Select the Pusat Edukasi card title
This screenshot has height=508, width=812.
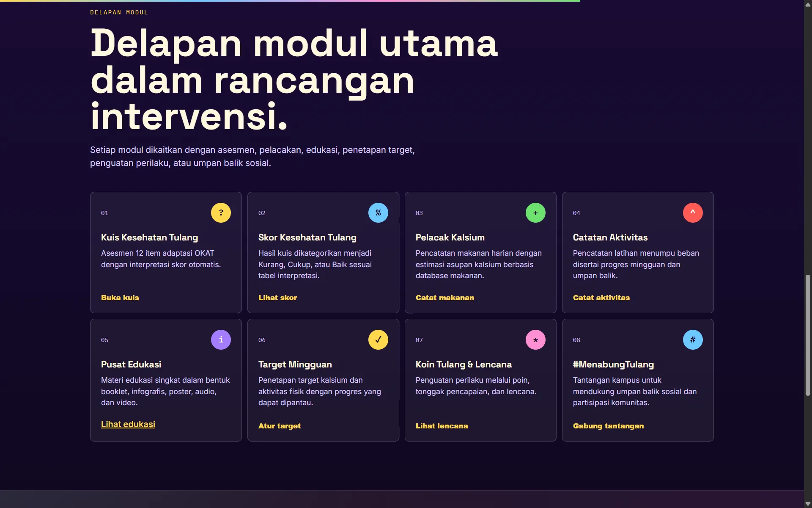[x=131, y=364]
